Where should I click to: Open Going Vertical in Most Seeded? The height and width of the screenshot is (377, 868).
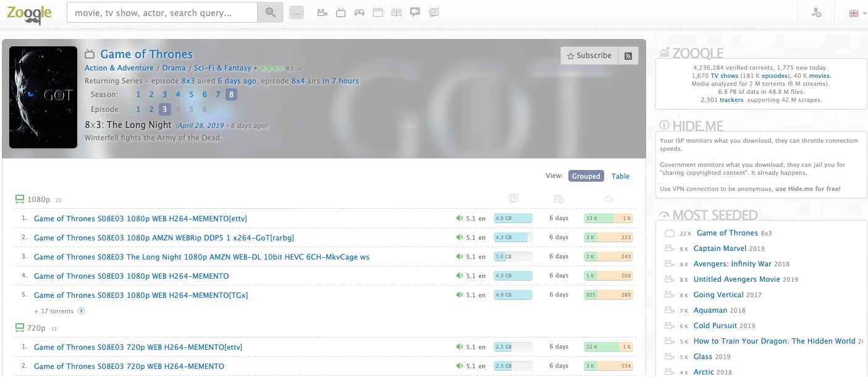coord(720,295)
